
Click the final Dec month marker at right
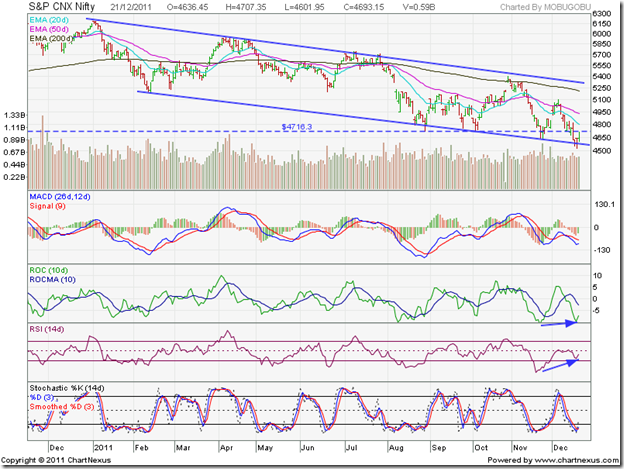coord(560,448)
